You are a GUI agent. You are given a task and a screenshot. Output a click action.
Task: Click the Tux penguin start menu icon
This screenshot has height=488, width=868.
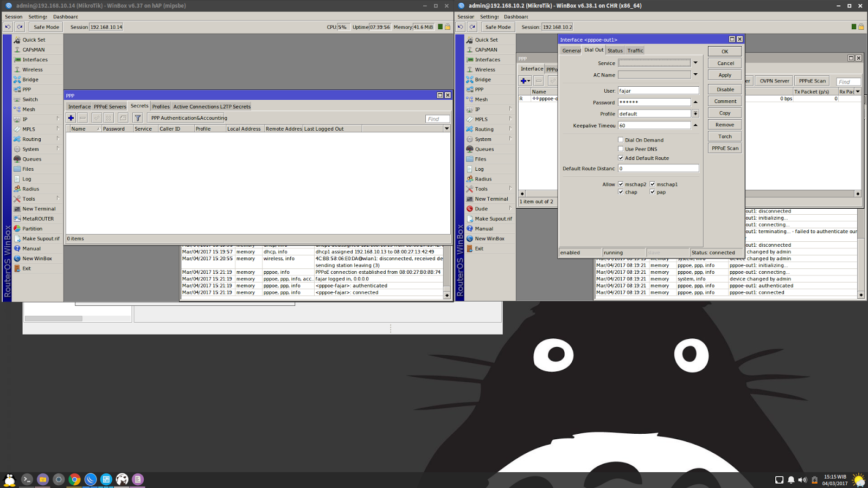coord(10,479)
